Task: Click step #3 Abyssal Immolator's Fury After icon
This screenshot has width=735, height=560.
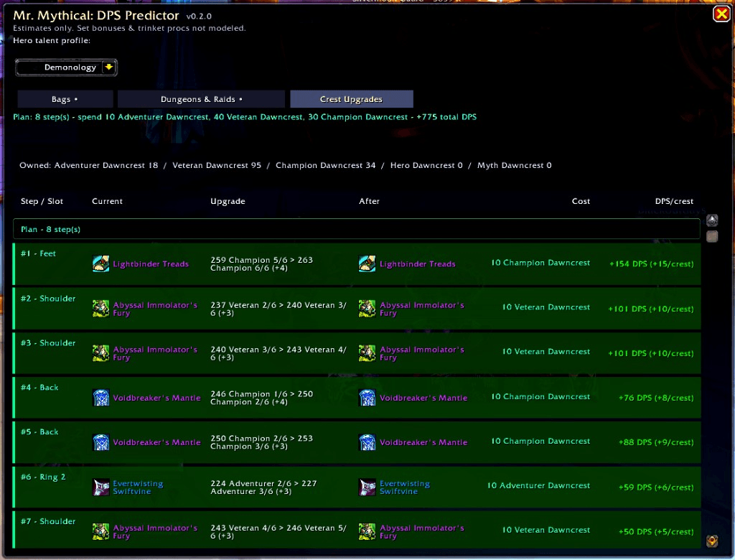Action: click(367, 353)
